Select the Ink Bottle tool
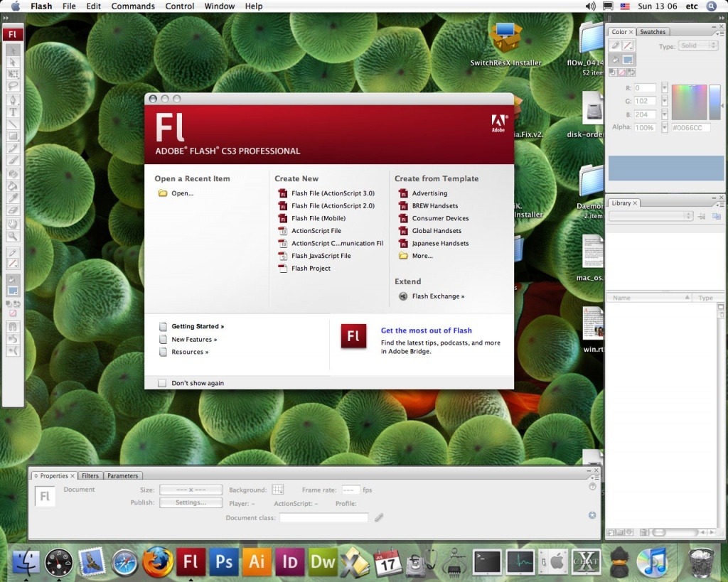Screen dimensions: 728x582 pyautogui.click(x=13, y=173)
